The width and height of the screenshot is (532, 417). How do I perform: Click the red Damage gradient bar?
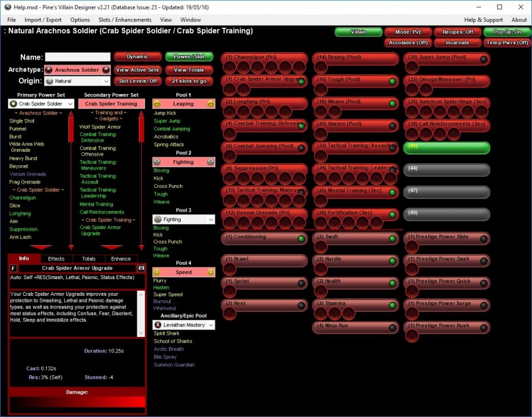click(x=77, y=402)
